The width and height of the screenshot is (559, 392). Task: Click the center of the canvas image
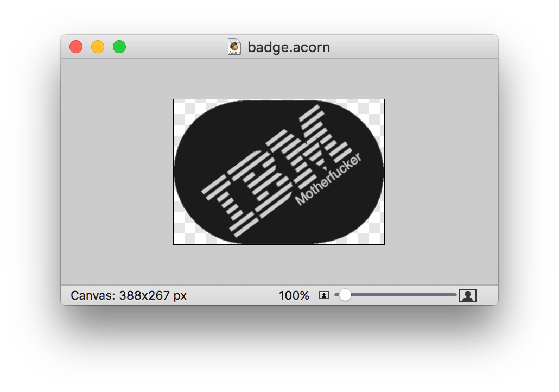tap(278, 172)
